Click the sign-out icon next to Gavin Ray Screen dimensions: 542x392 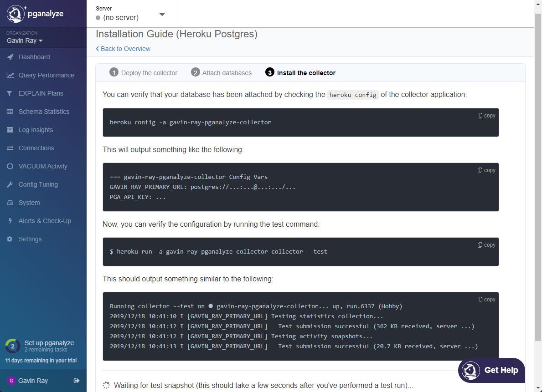(77, 381)
